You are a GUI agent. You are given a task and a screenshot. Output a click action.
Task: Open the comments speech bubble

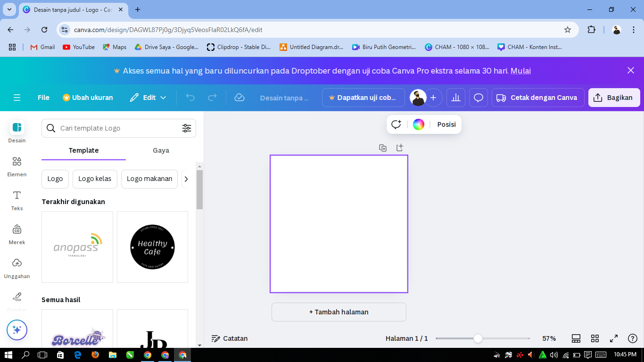point(479,98)
